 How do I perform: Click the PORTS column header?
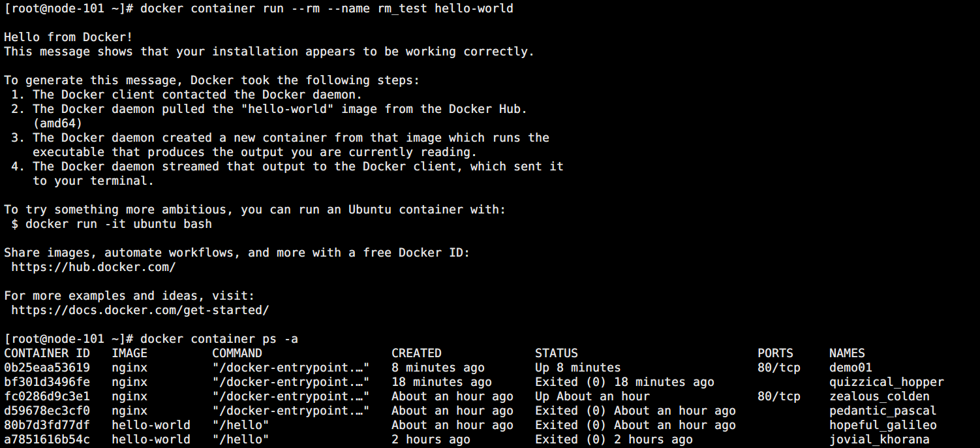click(x=775, y=353)
